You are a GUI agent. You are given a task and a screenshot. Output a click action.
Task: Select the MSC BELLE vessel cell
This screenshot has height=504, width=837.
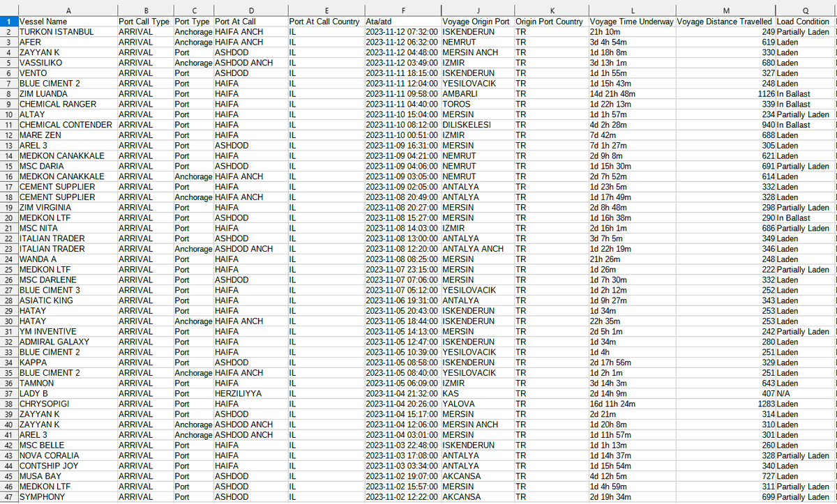[x=68, y=445]
